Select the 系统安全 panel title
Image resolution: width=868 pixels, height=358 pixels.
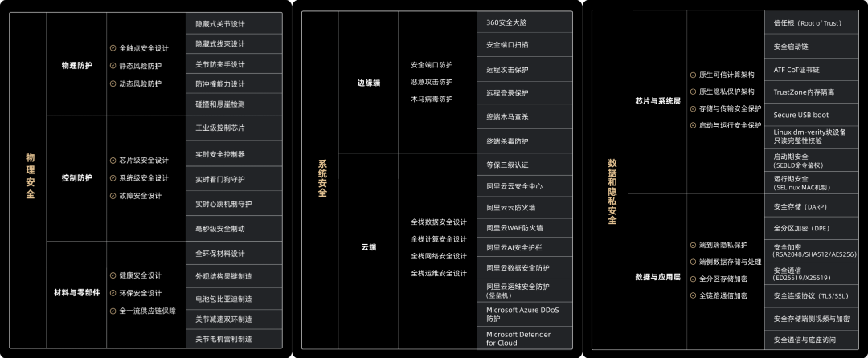click(x=322, y=178)
